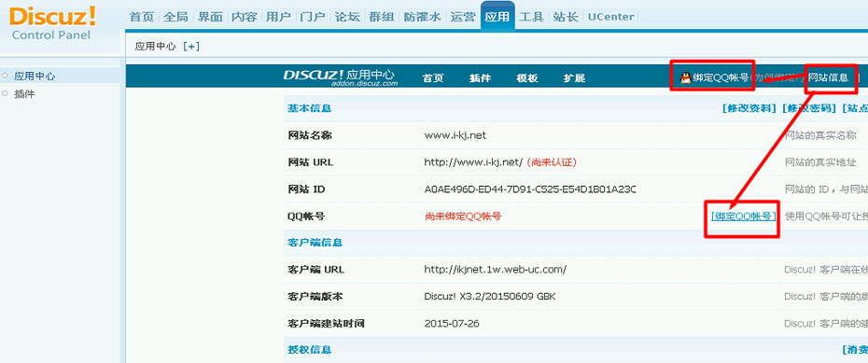Click the QQ penguin icon
Image resolution: width=868 pixels, height=363 pixels.
686,77
